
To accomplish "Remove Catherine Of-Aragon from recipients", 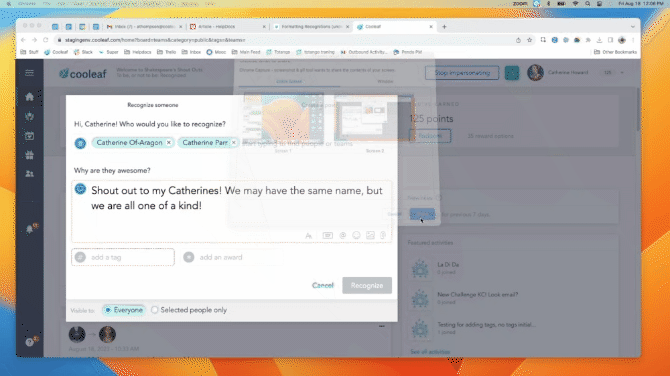I will coord(169,143).
